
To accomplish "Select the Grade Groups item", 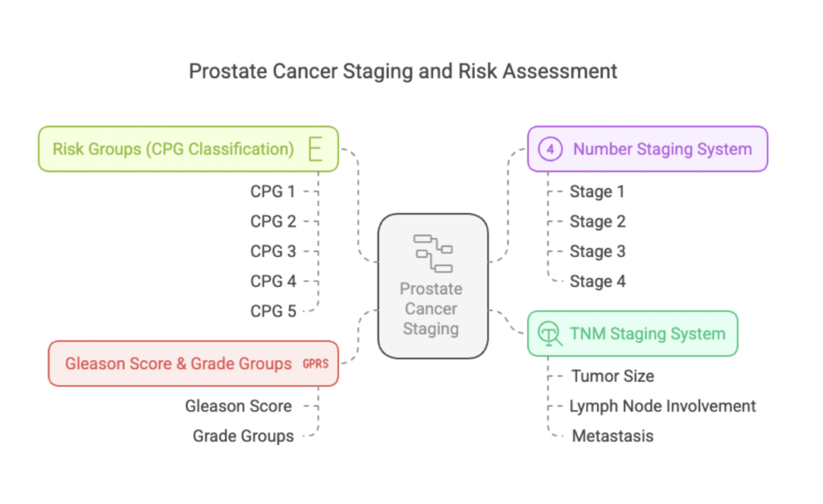I will pos(243,436).
